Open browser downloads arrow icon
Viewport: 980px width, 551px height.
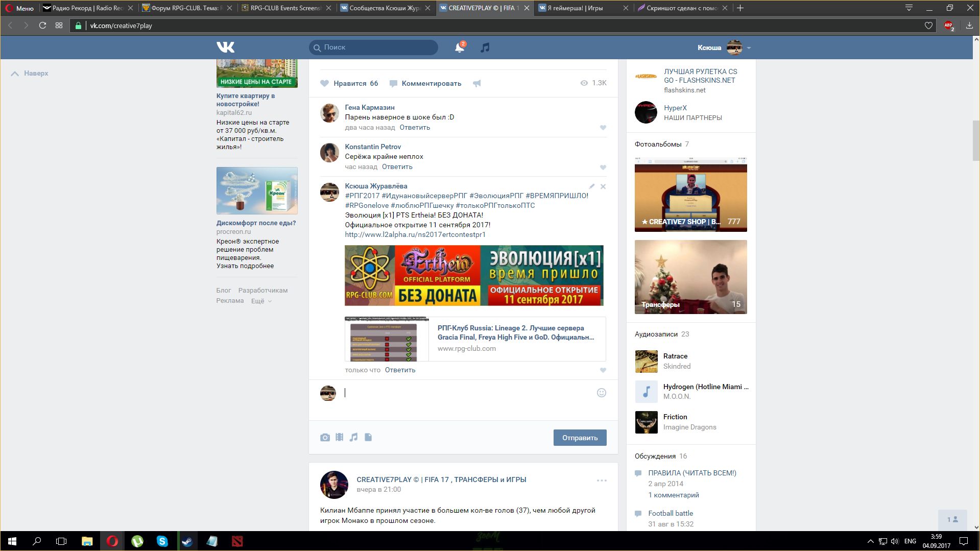(x=969, y=26)
